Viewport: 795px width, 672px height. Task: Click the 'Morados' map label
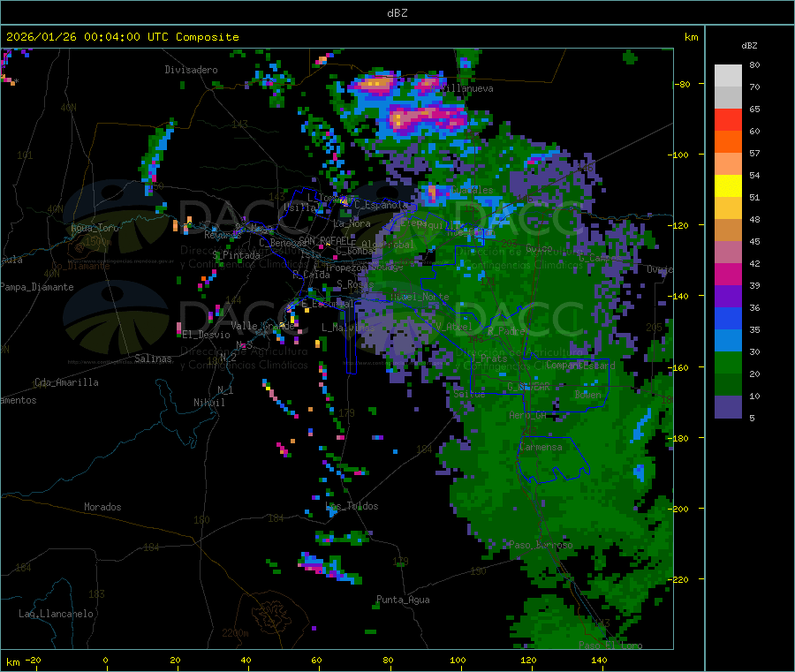coord(102,507)
